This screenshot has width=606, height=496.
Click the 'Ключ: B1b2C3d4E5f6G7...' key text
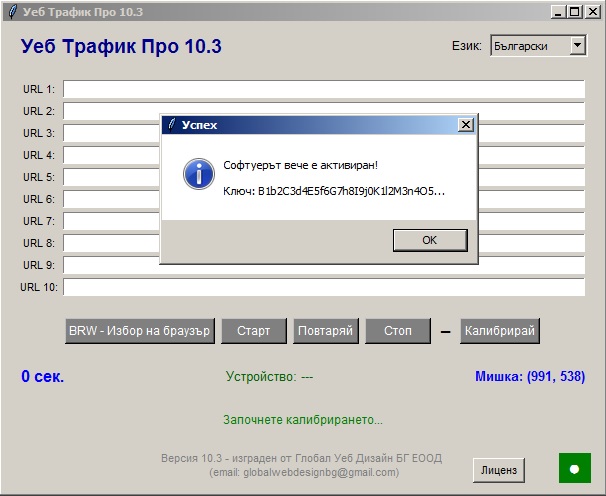(x=334, y=191)
